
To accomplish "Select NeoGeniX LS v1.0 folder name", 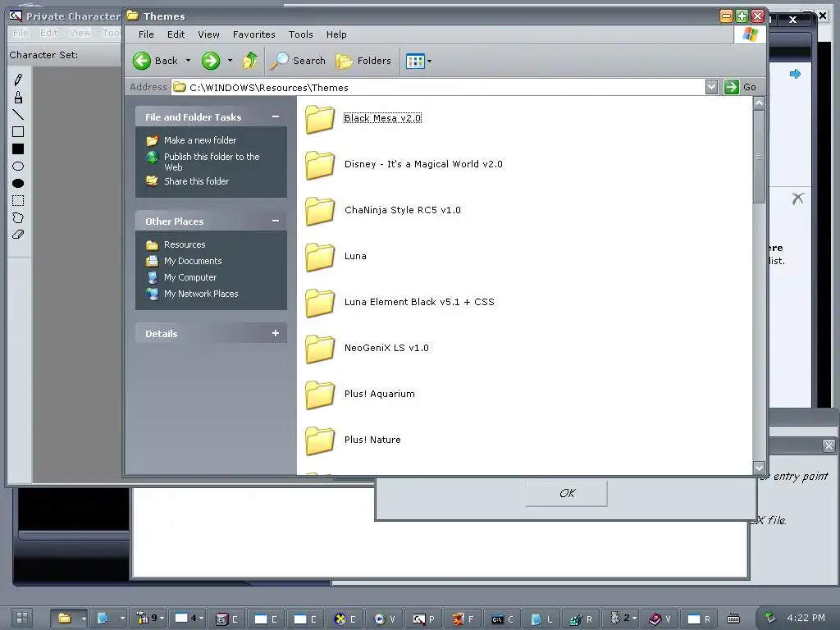I will [386, 348].
